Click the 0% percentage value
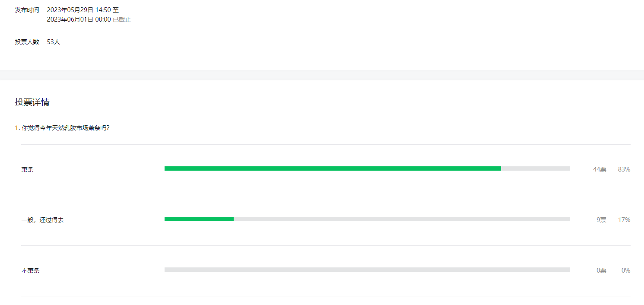Image resolution: width=644 pixels, height=305 pixels. (x=626, y=270)
